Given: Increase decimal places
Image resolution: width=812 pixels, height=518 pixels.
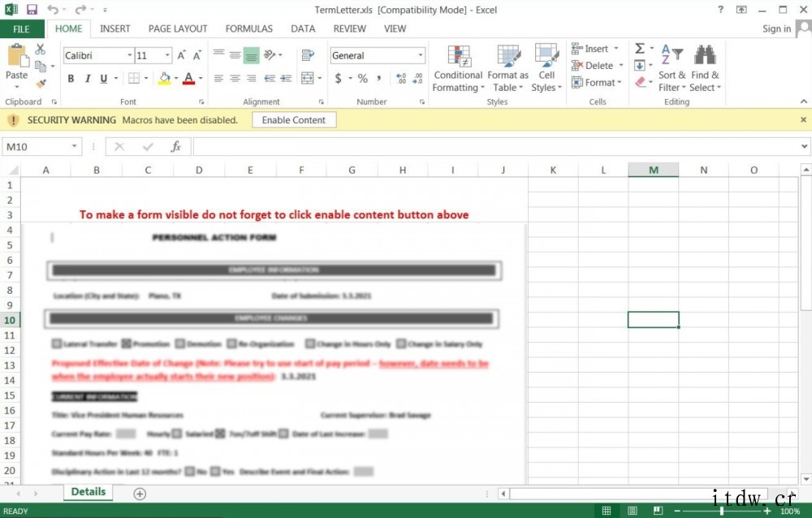Looking at the screenshot, I should click(x=401, y=78).
